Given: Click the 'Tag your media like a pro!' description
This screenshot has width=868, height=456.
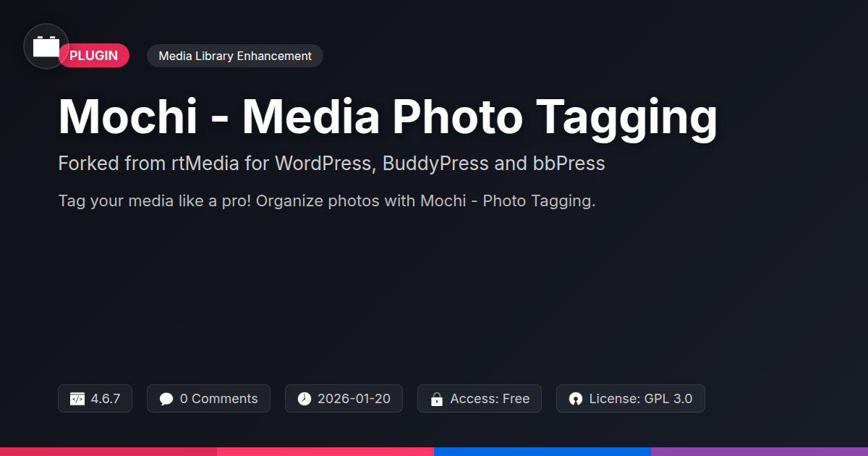Looking at the screenshot, I should (x=327, y=201).
